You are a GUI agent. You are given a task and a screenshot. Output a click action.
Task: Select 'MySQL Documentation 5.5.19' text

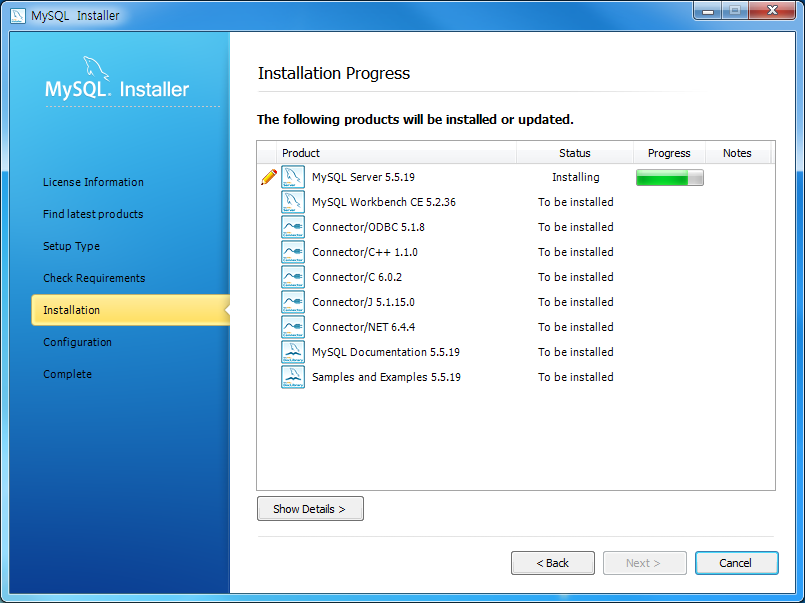386,352
